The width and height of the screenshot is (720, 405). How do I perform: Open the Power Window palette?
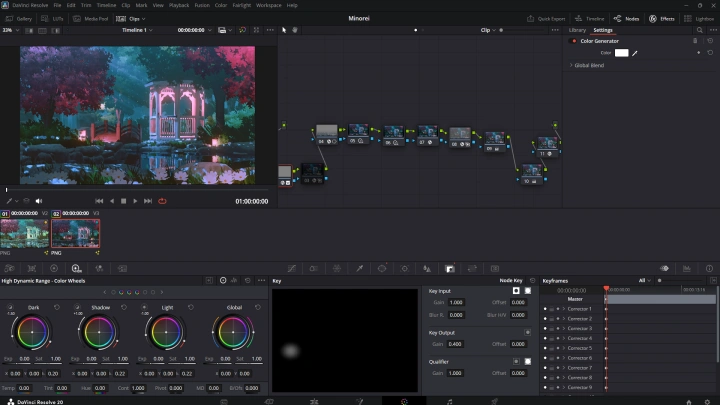pos(382,269)
